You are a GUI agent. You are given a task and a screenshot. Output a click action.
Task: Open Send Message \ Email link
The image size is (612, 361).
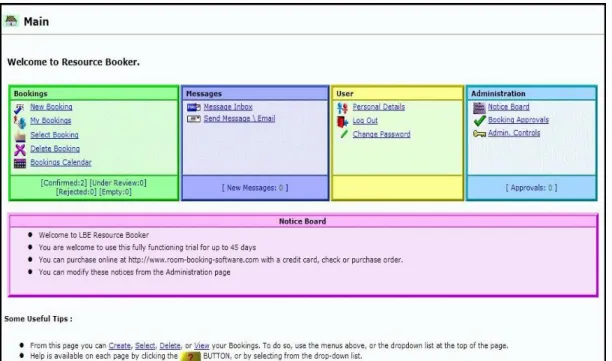coord(239,119)
